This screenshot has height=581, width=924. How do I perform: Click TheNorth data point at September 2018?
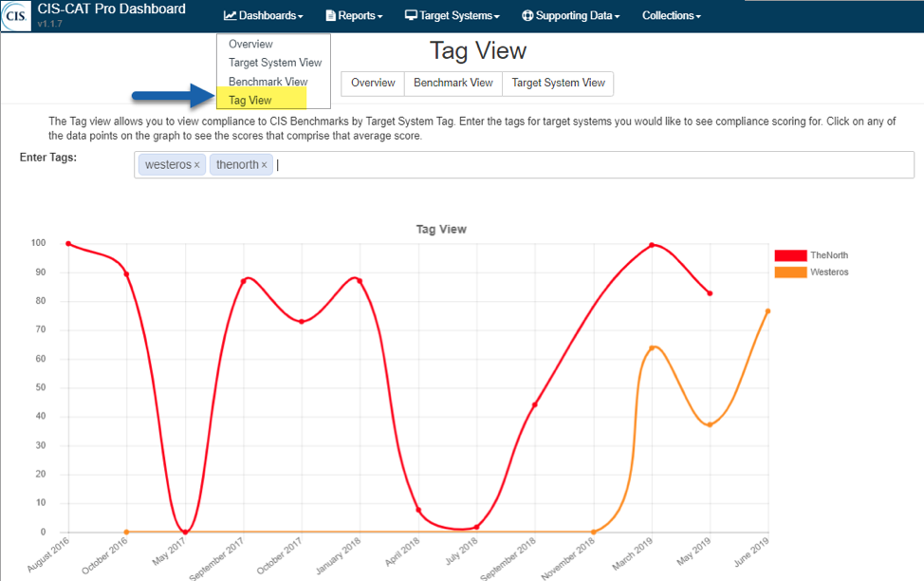[x=534, y=404]
